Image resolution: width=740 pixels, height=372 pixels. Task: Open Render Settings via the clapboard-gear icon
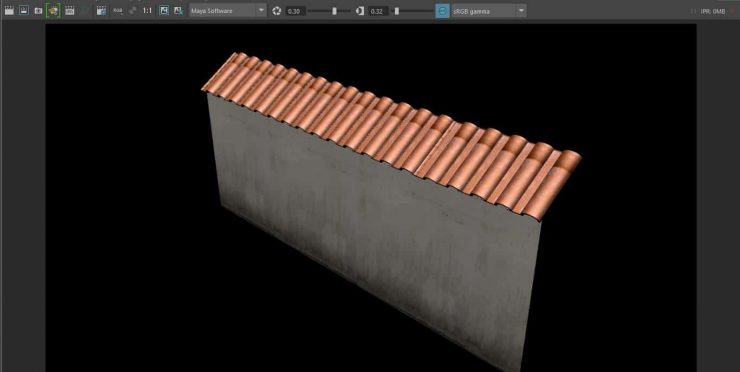[x=101, y=10]
